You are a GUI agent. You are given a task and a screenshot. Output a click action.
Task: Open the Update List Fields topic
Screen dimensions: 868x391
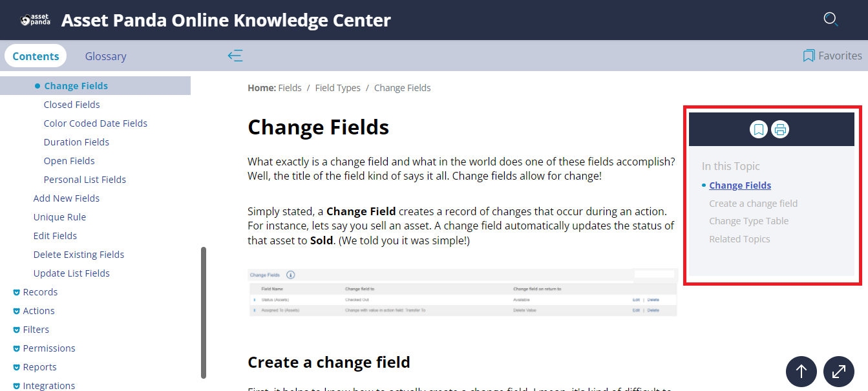click(72, 273)
